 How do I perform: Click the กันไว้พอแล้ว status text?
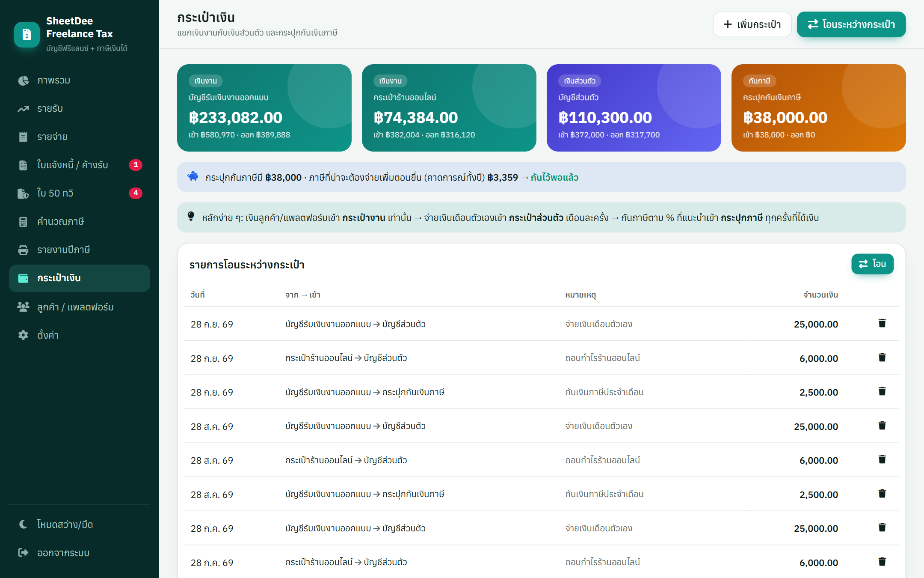pos(554,177)
